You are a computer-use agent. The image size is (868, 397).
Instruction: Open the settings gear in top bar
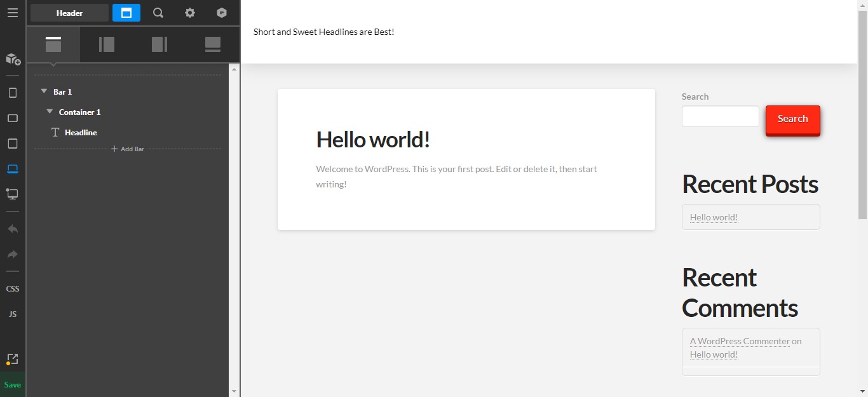pyautogui.click(x=190, y=13)
